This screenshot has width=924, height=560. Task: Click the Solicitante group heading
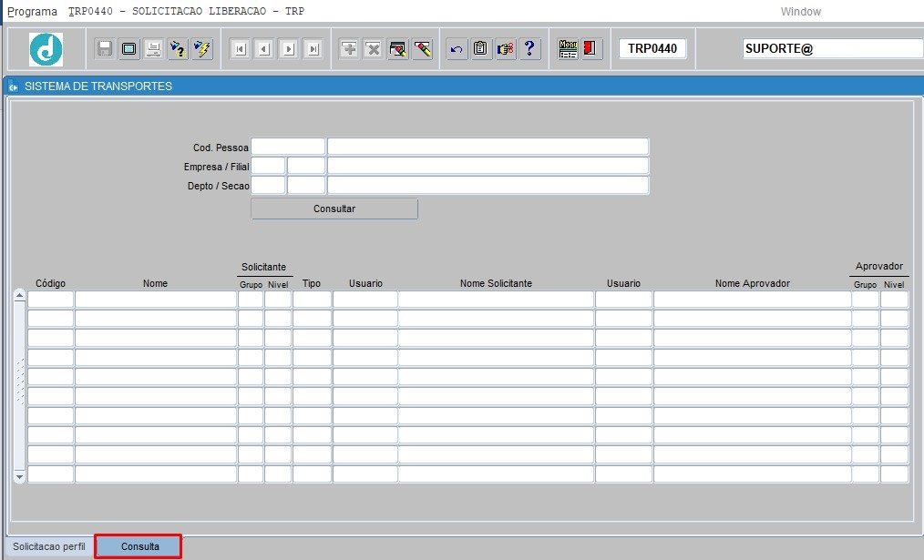click(x=263, y=267)
